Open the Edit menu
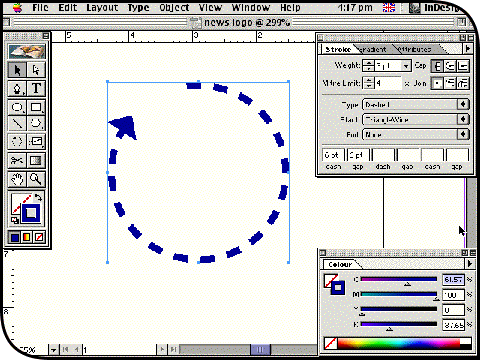The height and width of the screenshot is (360, 480). point(68,7)
